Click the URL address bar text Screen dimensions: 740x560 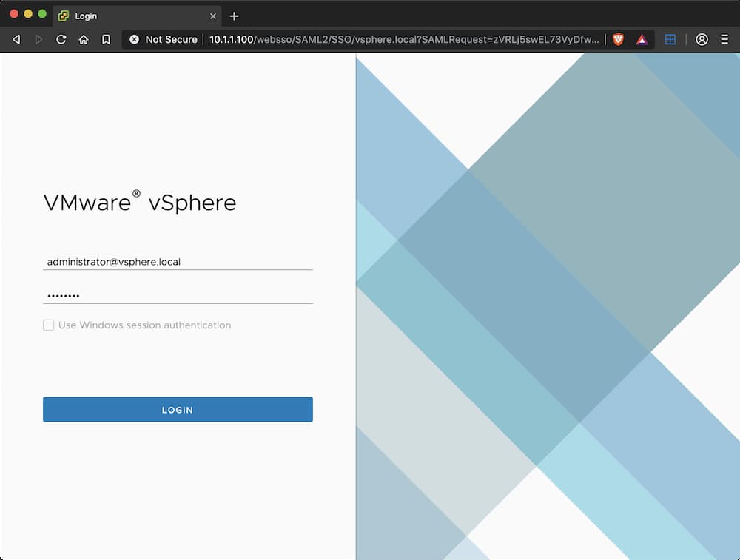click(x=404, y=40)
